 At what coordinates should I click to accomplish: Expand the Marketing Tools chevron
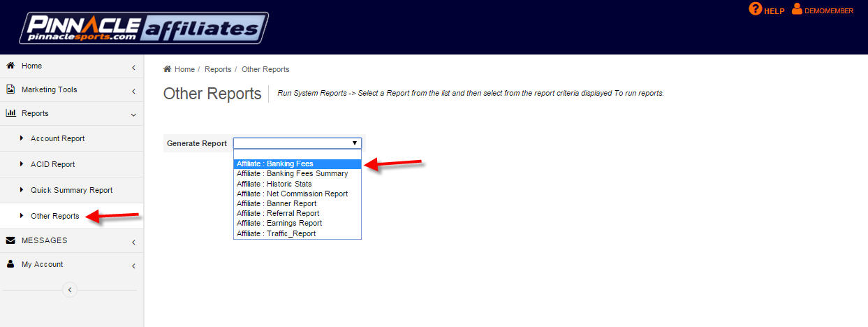click(133, 91)
